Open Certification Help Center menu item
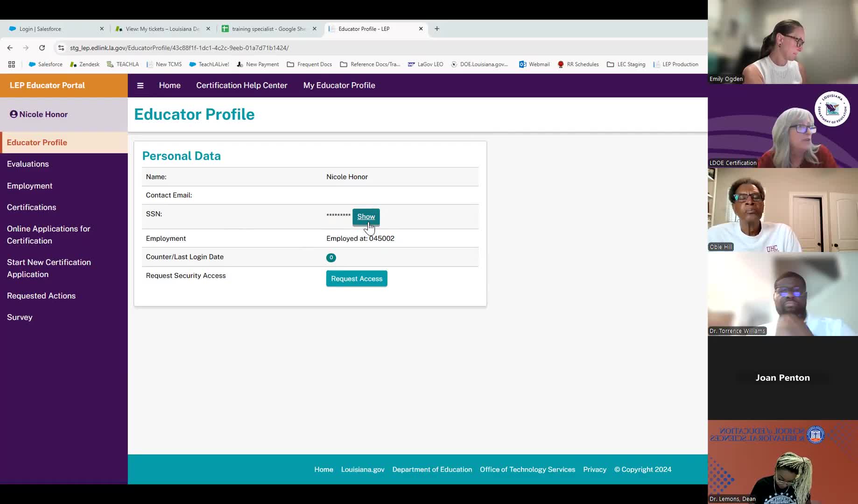Viewport: 858px width, 504px height. click(242, 85)
